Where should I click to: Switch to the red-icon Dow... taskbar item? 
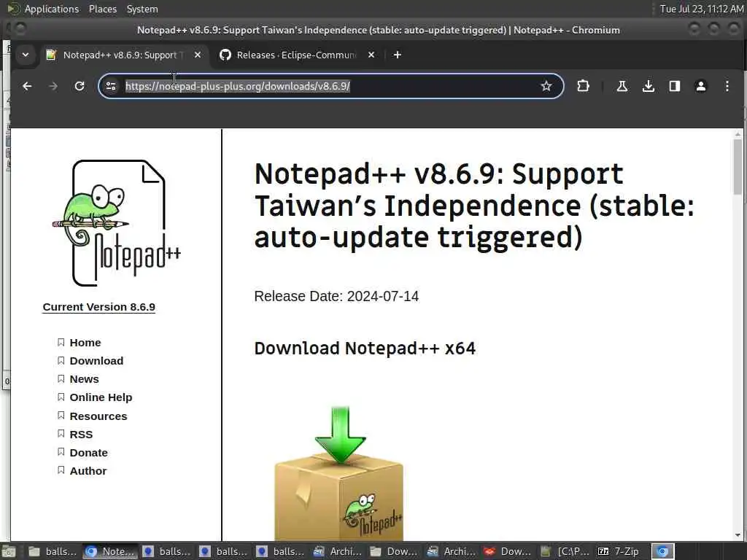[508, 551]
